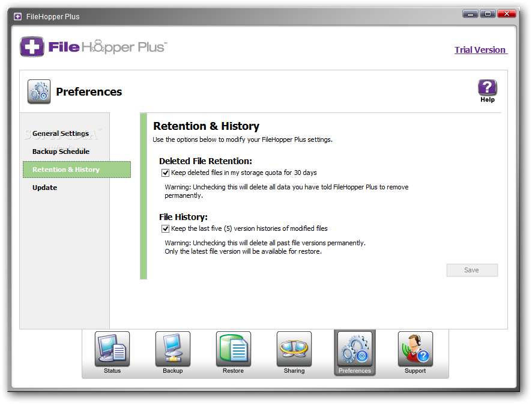Uncheck Keep deleted files for 30 days
The image size is (532, 404).
[x=165, y=173]
